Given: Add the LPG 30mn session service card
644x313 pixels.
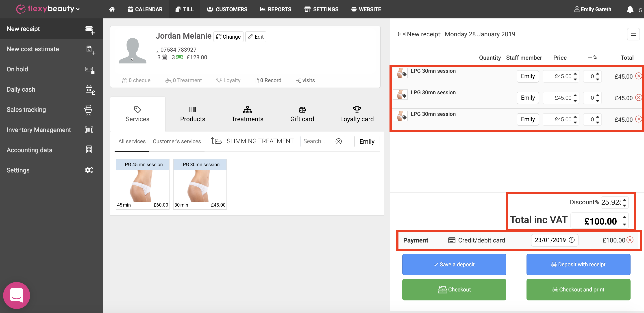Looking at the screenshot, I should [200, 184].
